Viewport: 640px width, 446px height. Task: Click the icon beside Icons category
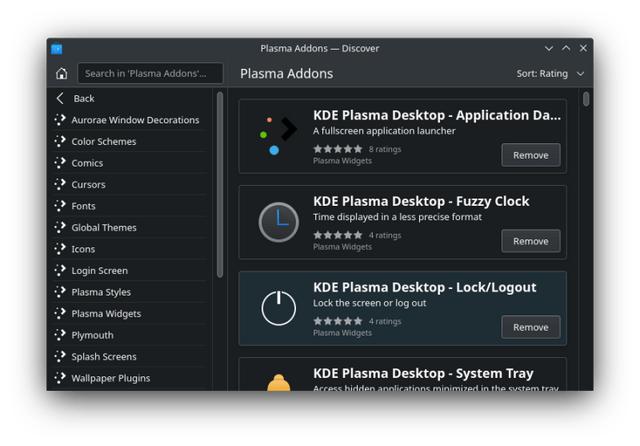coord(60,249)
